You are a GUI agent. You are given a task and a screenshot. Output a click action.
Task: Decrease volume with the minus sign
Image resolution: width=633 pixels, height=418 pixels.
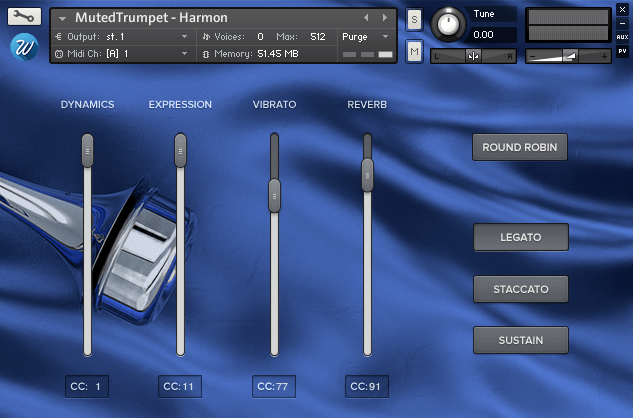[532, 57]
